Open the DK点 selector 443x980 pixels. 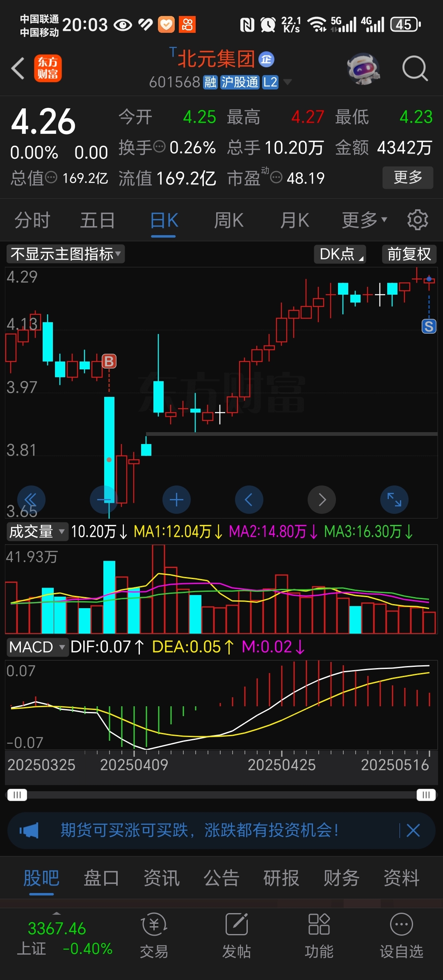[x=340, y=254]
